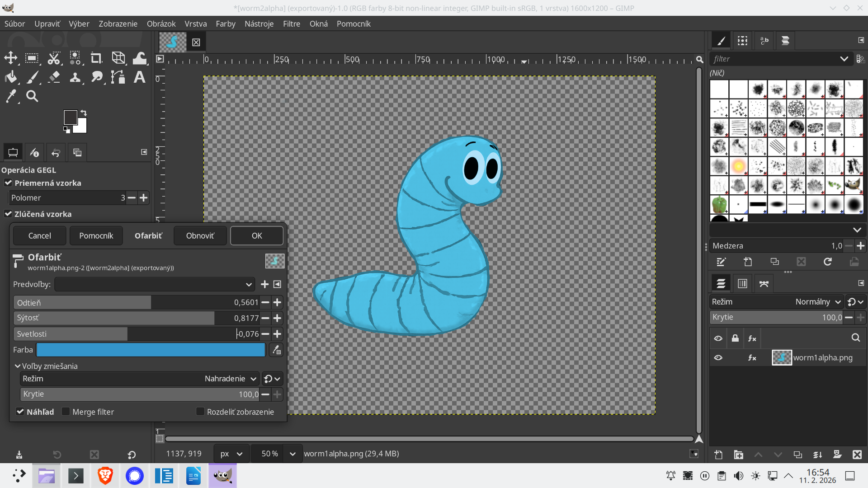Select the Text tool
The height and width of the screenshot is (488, 868).
pyautogui.click(x=139, y=77)
